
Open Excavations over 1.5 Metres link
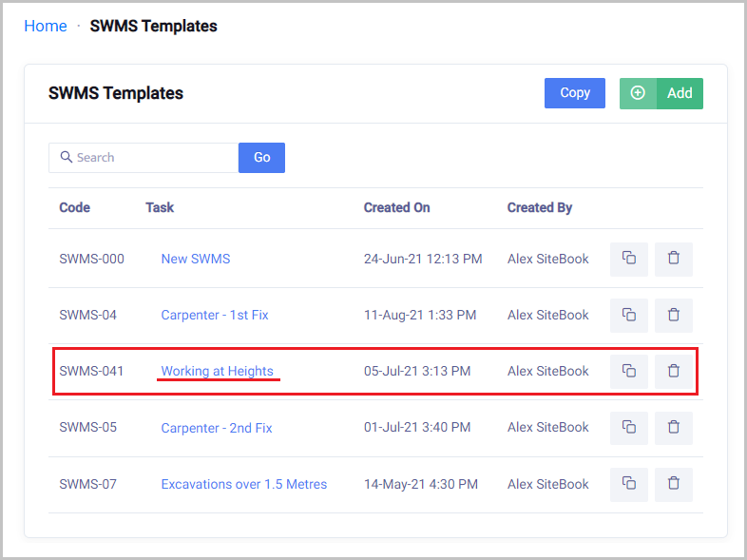tap(243, 484)
